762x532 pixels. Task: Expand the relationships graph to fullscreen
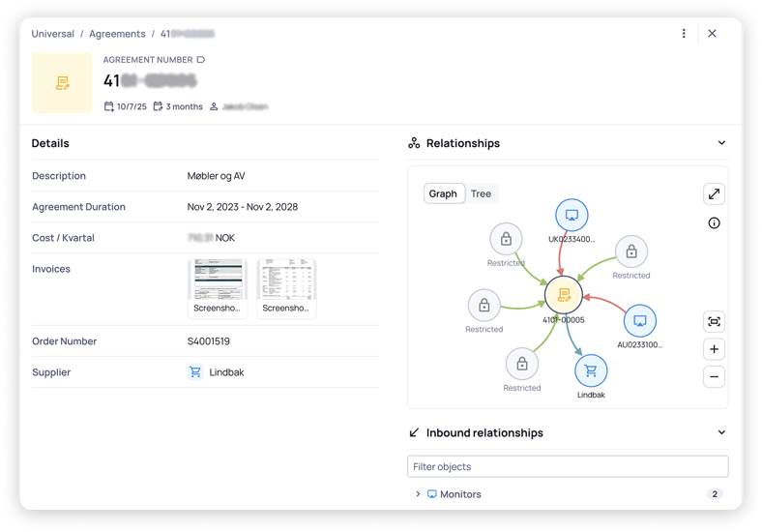point(714,193)
